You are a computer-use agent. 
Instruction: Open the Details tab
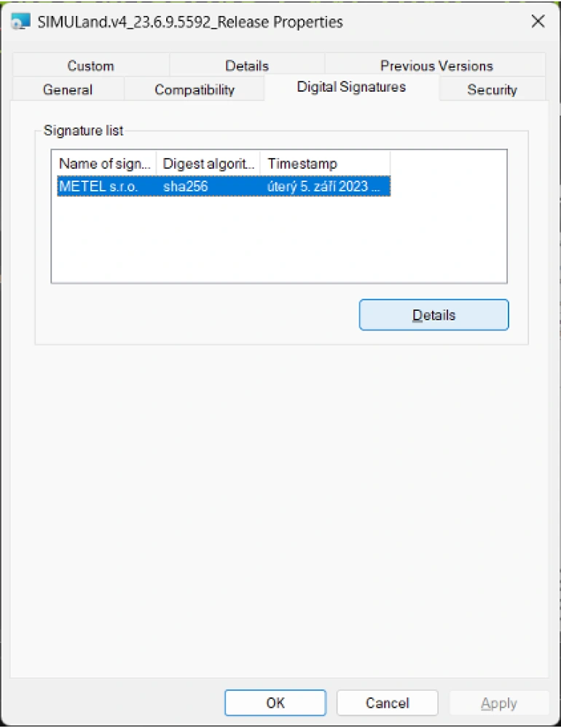pos(247,66)
